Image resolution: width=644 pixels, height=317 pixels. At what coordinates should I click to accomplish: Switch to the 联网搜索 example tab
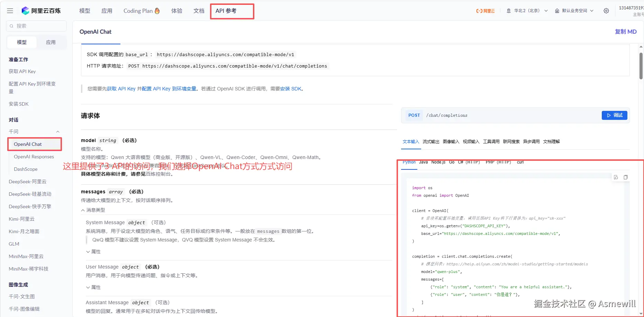[x=511, y=142]
